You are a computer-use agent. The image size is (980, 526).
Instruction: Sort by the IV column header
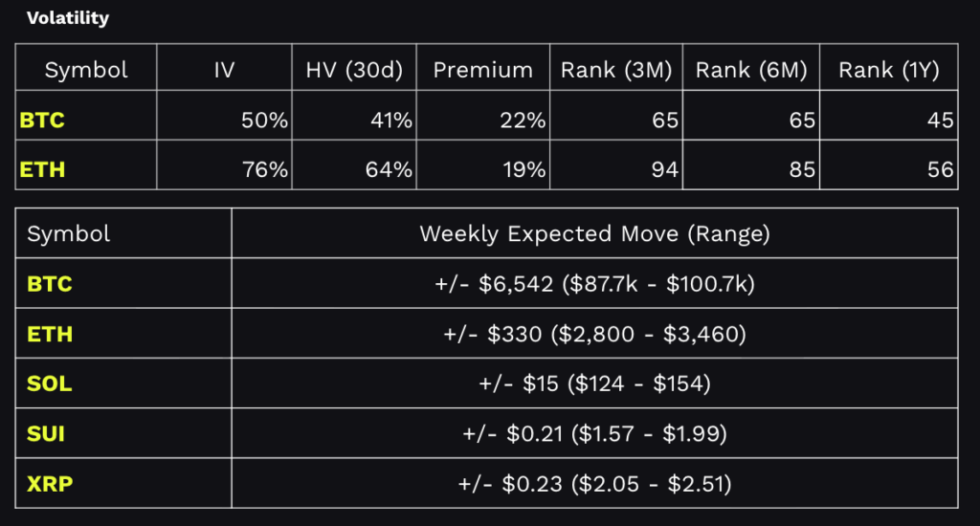(225, 70)
